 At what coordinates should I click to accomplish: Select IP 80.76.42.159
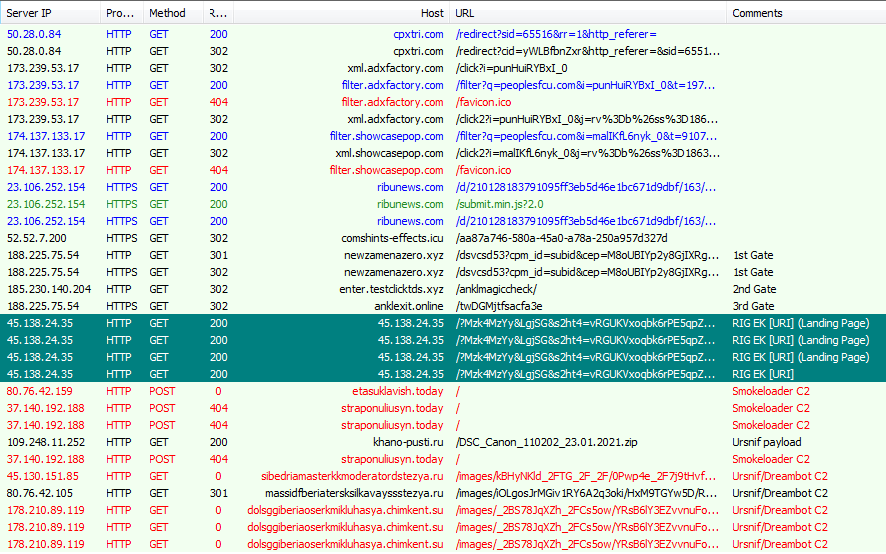click(40, 391)
